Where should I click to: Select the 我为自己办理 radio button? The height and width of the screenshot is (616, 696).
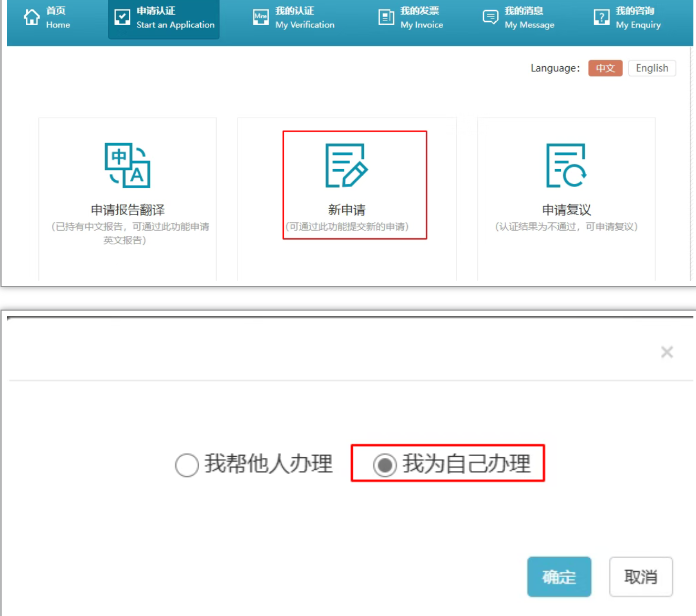click(385, 465)
